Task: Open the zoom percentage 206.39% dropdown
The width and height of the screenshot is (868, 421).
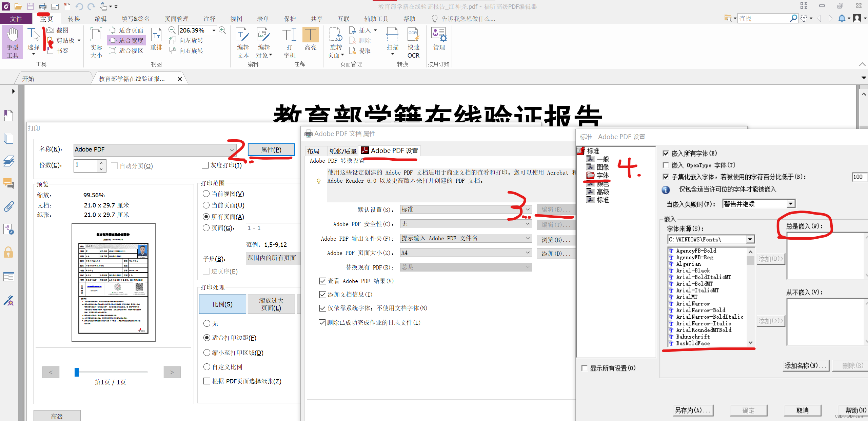Action: click(x=214, y=30)
